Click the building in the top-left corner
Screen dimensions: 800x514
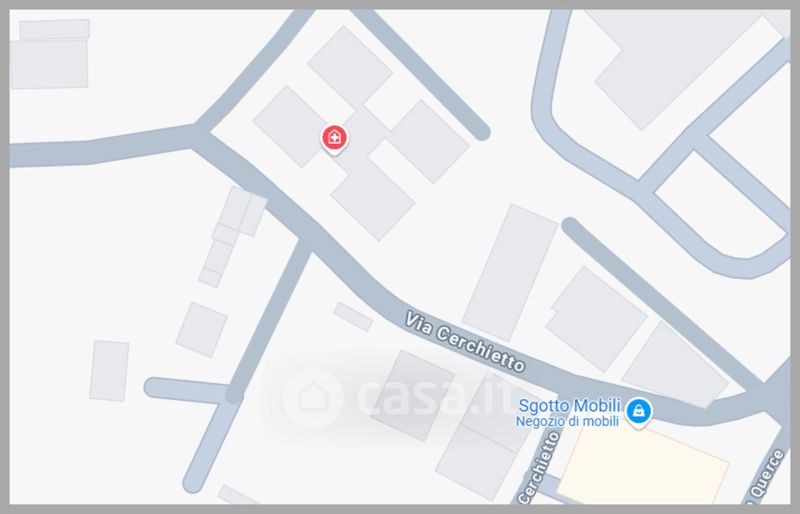tap(49, 54)
